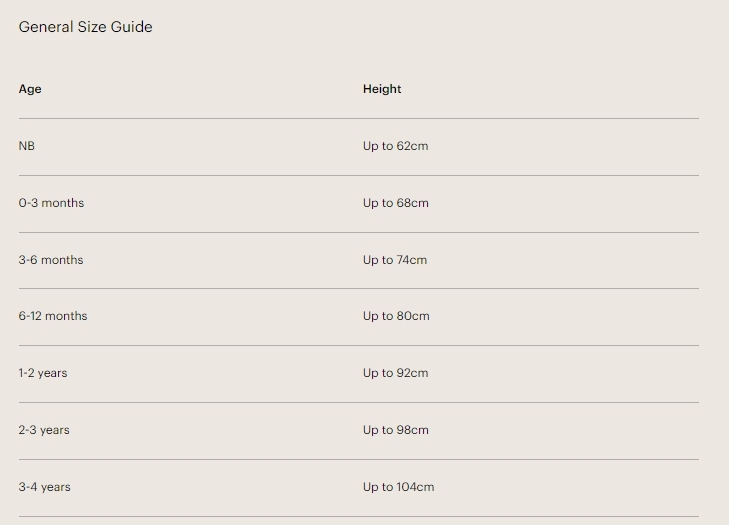Select the 3-6 months age cell

coord(51,260)
